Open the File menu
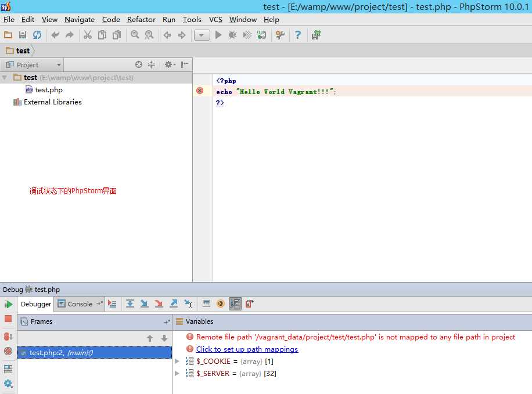Screen dimensions: 532x394 click(x=9, y=20)
